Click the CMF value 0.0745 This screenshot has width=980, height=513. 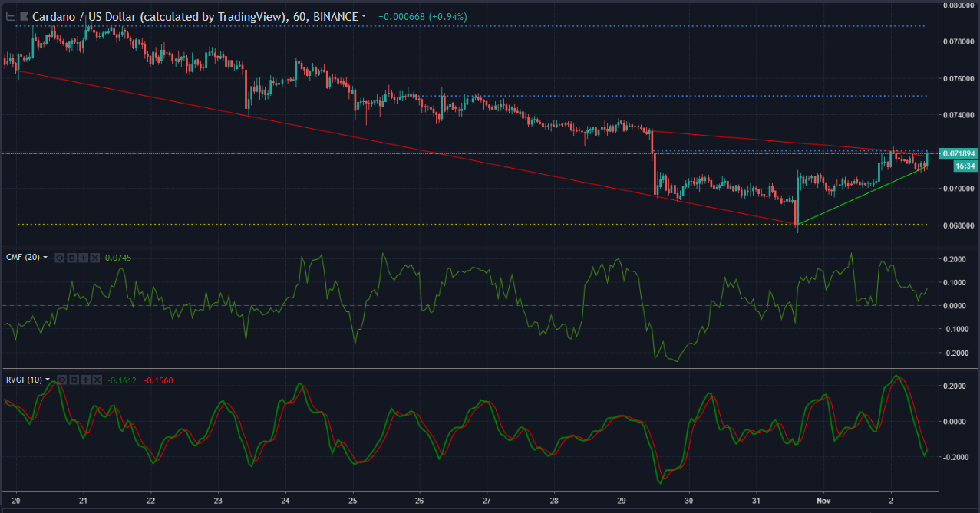(118, 258)
